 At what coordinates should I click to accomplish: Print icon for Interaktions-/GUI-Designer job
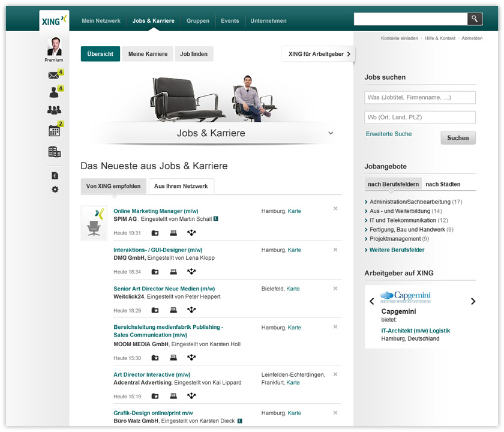point(173,272)
